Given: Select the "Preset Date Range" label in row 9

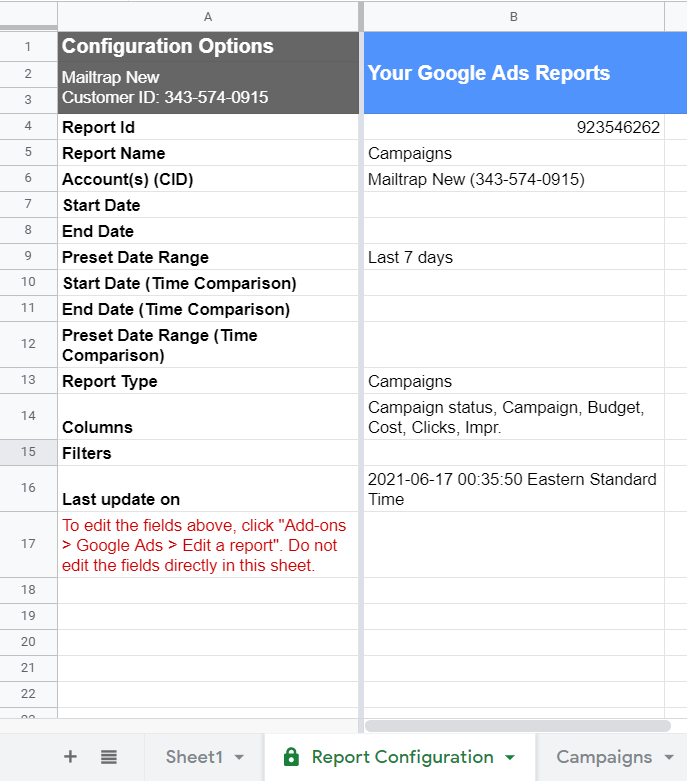Looking at the screenshot, I should 208,257.
